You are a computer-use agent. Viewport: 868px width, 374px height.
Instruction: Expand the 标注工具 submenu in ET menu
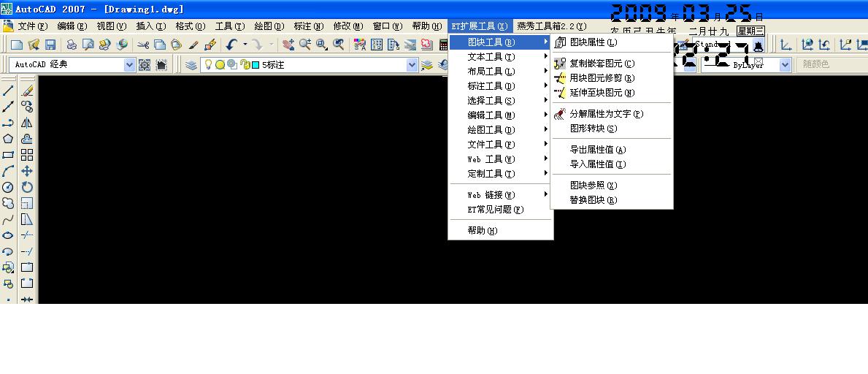point(500,86)
